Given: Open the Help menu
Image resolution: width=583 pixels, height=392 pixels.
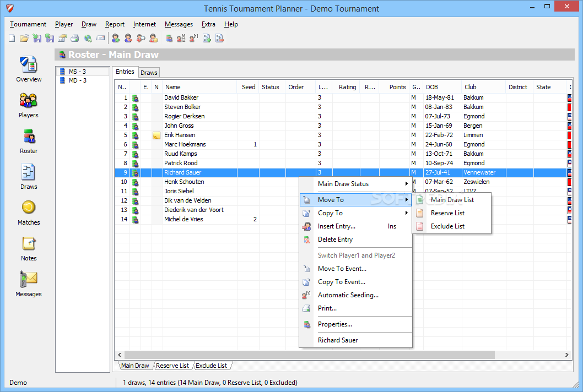Looking at the screenshot, I should [x=231, y=24].
